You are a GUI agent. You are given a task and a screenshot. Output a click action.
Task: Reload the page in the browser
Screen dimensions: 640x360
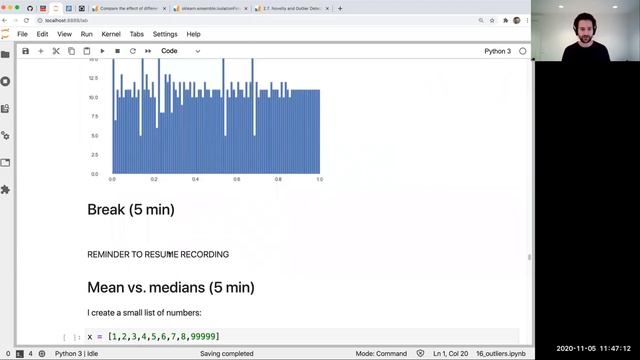coord(27,20)
